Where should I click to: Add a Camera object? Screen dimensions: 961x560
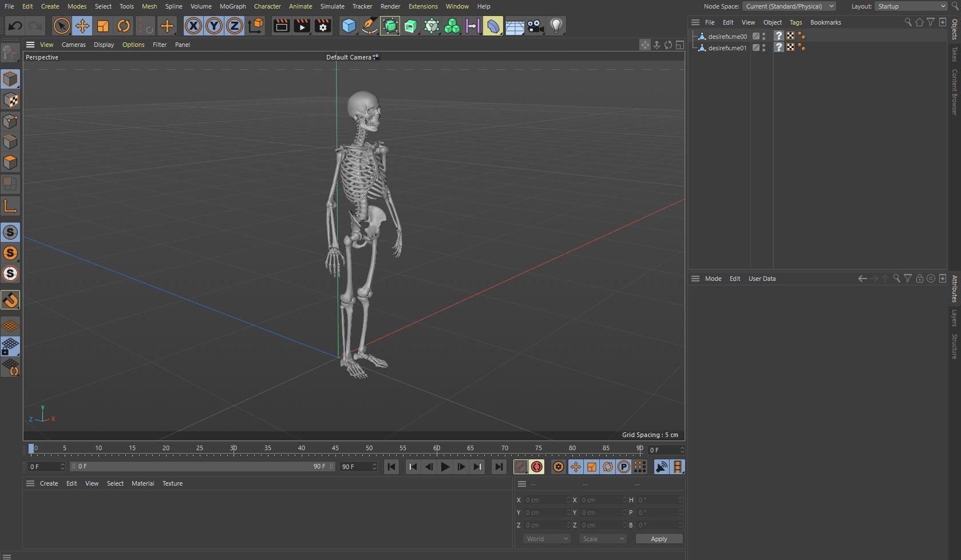(x=535, y=26)
